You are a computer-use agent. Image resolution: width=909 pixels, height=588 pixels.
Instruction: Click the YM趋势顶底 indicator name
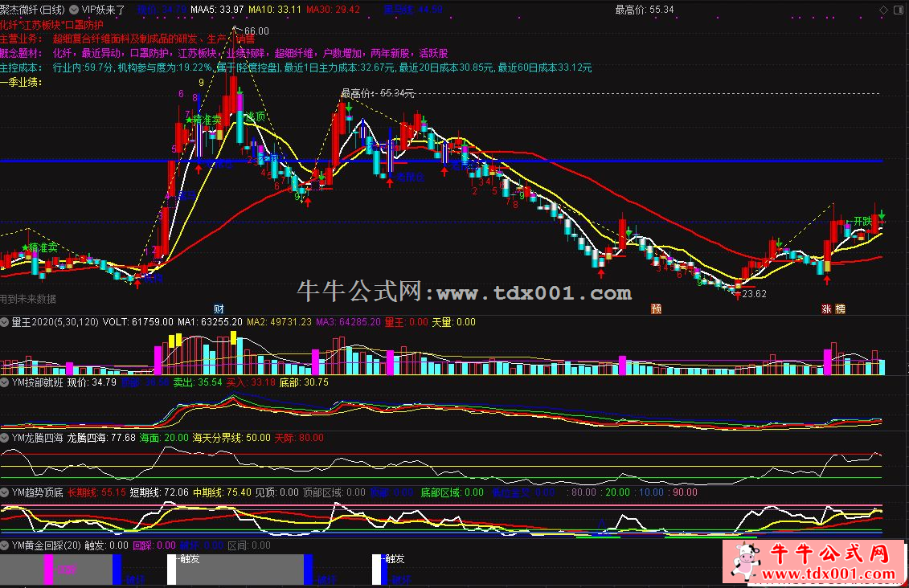pyautogui.click(x=37, y=492)
